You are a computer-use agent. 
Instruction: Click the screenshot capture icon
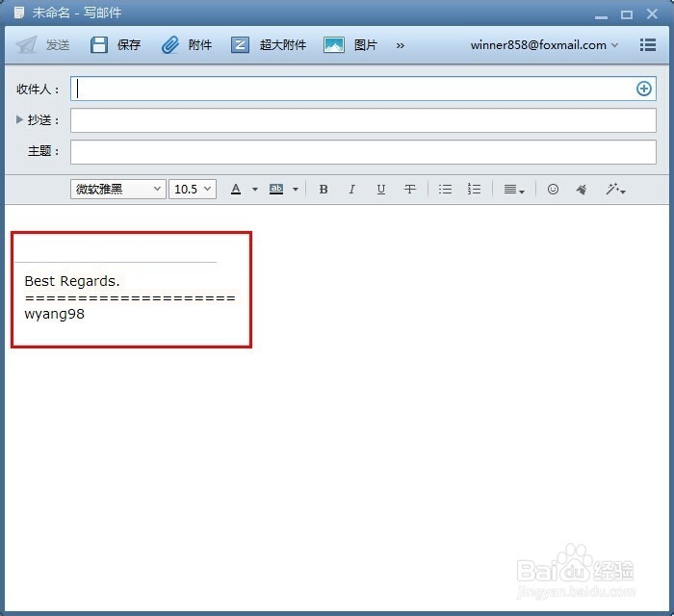pyautogui.click(x=582, y=189)
